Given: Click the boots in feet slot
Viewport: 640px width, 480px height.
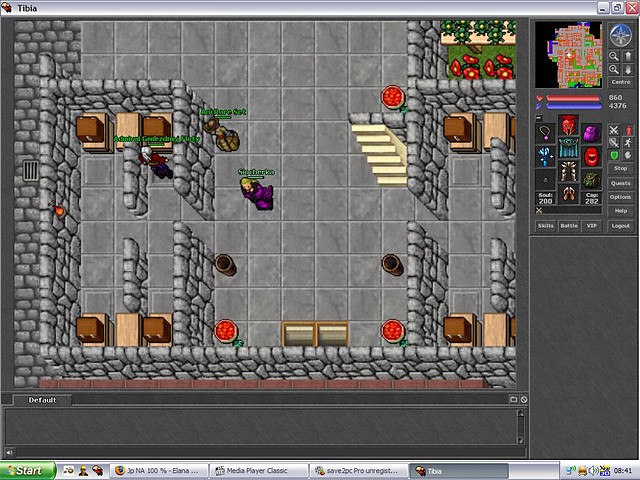Looking at the screenshot, I should point(568,194).
